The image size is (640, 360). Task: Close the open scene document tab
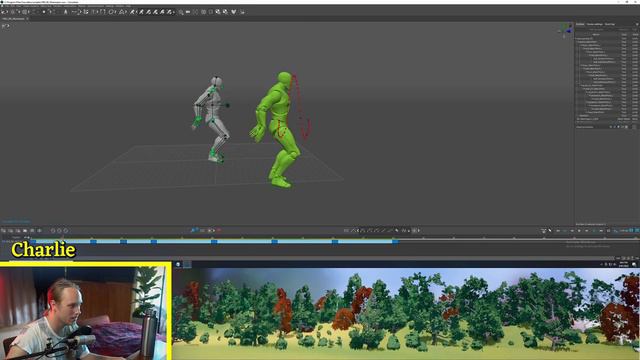tap(27, 19)
